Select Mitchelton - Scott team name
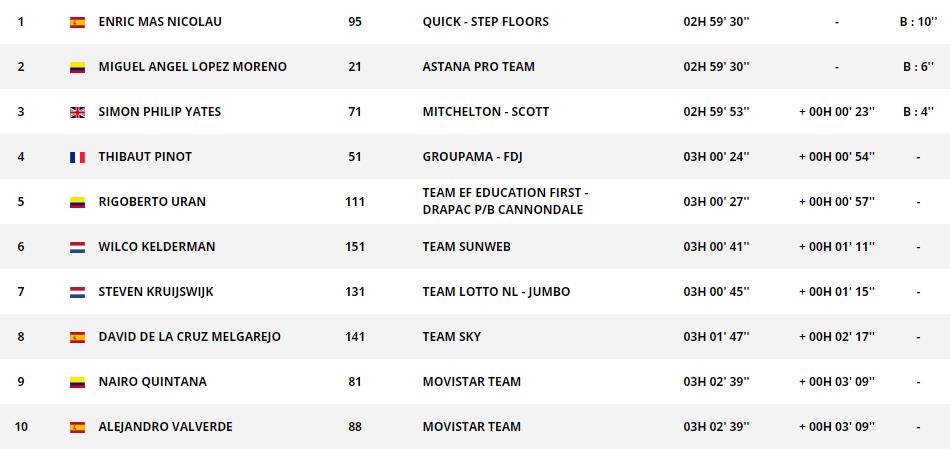The image size is (950, 449). 485,112
